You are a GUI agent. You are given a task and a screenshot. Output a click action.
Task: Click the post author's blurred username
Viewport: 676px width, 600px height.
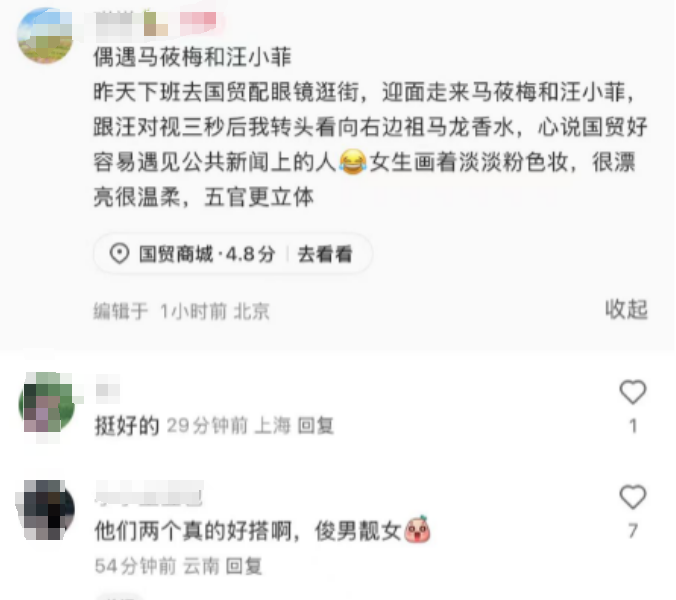pyautogui.click(x=156, y=24)
